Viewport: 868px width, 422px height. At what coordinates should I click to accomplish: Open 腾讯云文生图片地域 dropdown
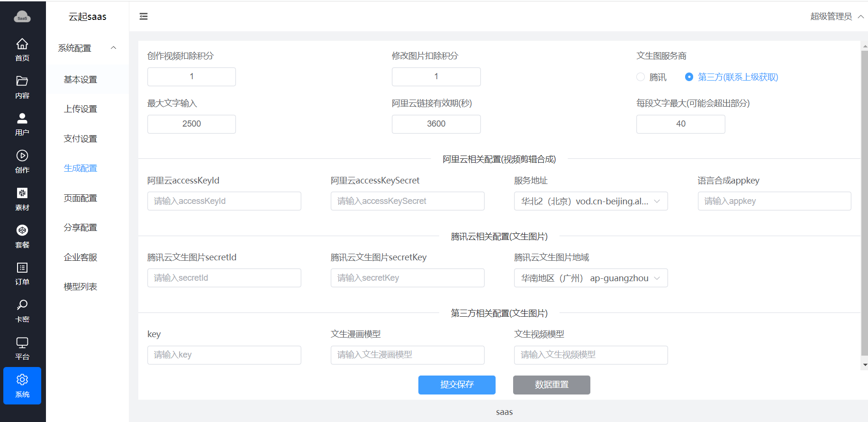591,278
